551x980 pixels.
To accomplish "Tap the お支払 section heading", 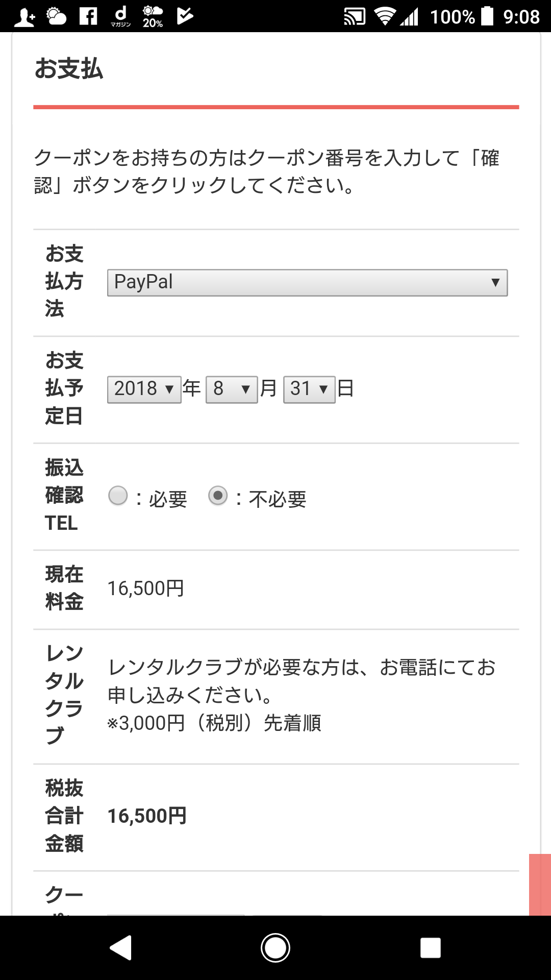I will coord(69,68).
